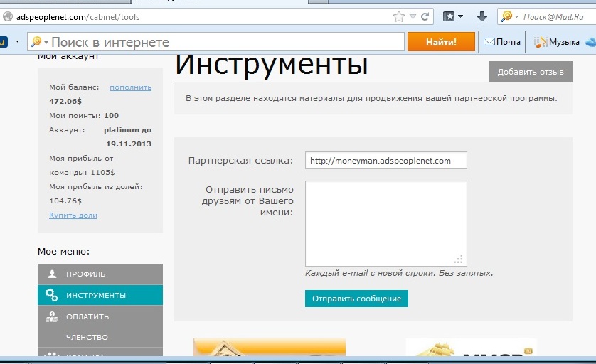Open Mail.Ru search engine dropdown in search box
The image size is (596, 364).
point(509,16)
